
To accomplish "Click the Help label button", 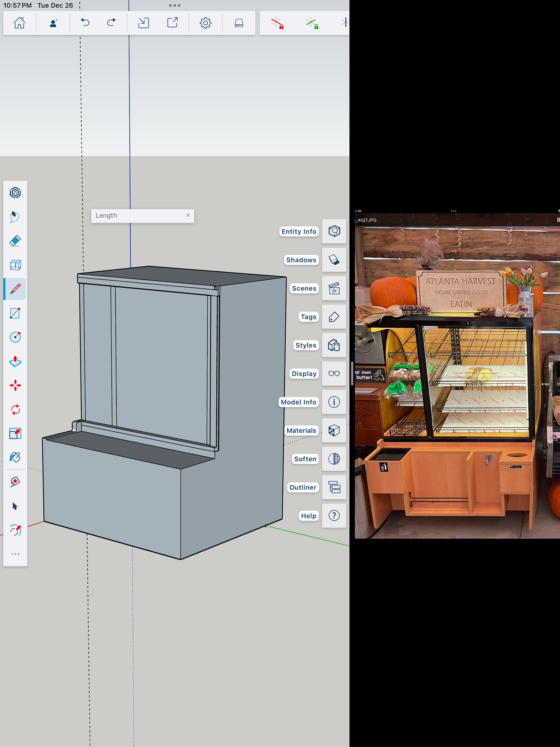I will [x=308, y=516].
